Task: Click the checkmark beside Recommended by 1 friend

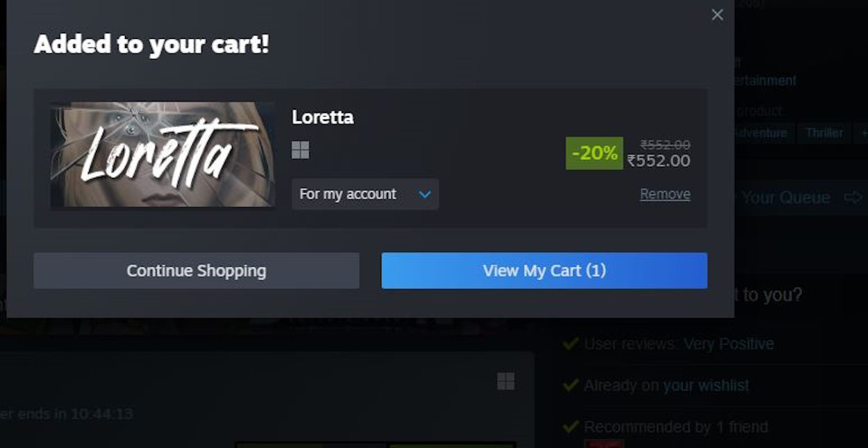Action: tap(571, 426)
